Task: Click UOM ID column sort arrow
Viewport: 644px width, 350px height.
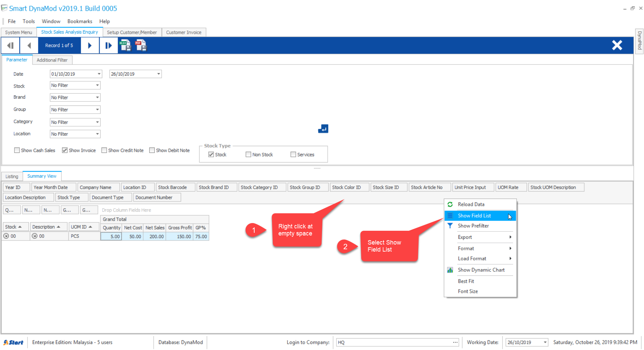Action: tap(90, 227)
